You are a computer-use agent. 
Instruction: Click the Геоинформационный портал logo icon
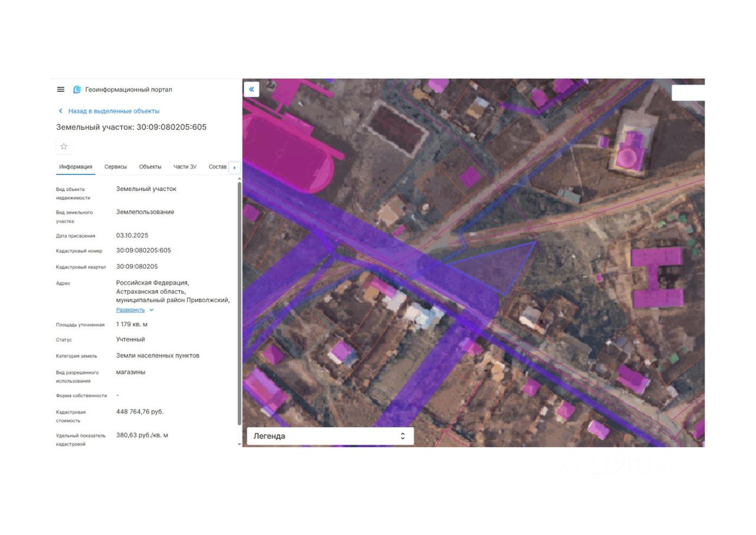tap(77, 89)
